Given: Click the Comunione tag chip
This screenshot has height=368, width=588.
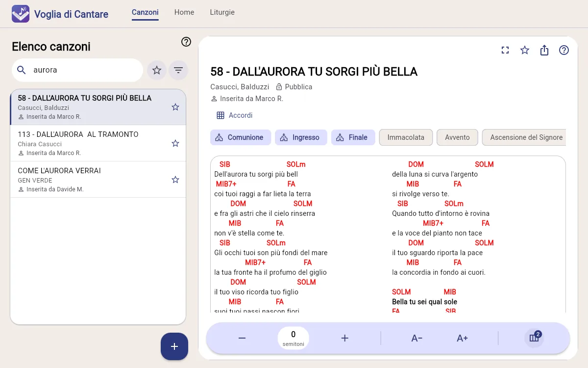Looking at the screenshot, I should pyautogui.click(x=240, y=137).
